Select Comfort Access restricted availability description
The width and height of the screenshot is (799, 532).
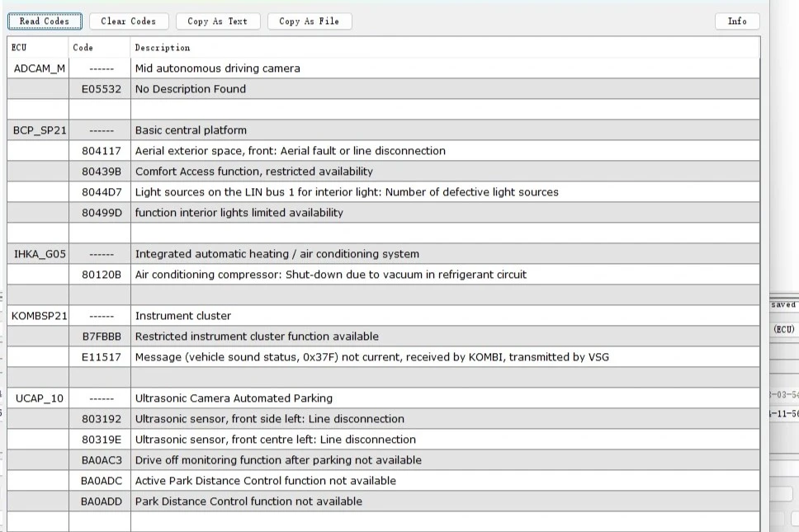click(254, 172)
